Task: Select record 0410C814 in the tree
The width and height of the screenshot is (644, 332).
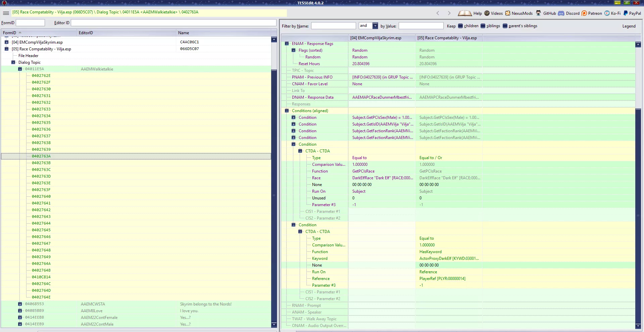Action: pos(41,277)
